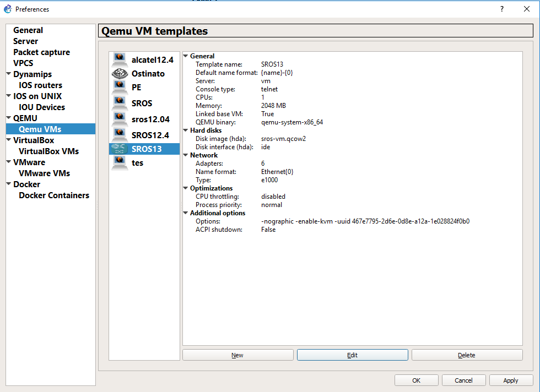
Task: Collapse the Network details group
Action: [x=186, y=155]
